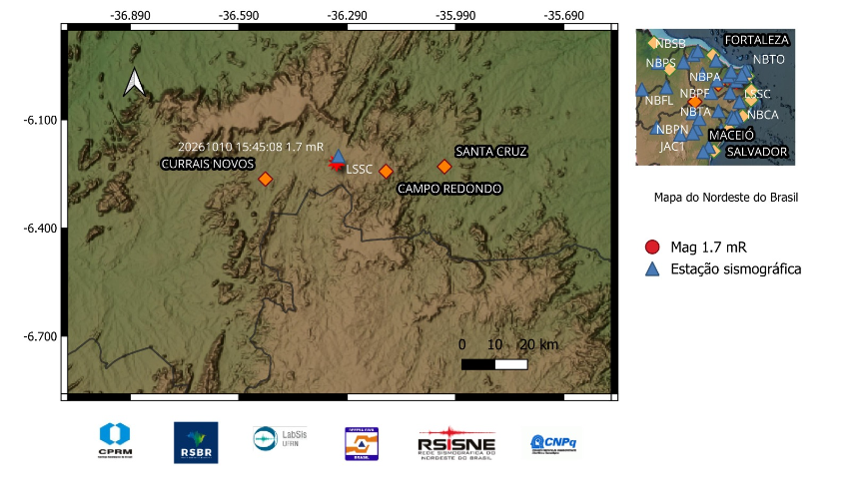Screen dimensions: 849x504
Task: Click the CPRM logo
Action: point(115,441)
